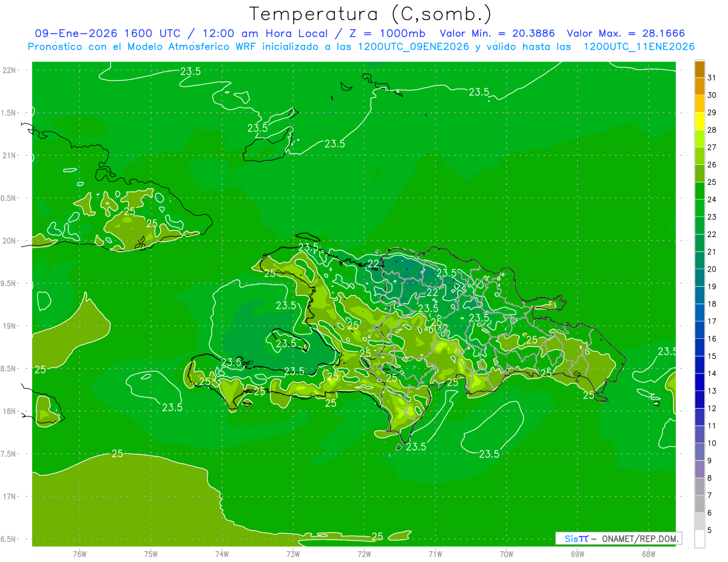Image resolution: width=728 pixels, height=562 pixels.
Task: Click the "73W" longitude axis label
Action: tap(293, 554)
